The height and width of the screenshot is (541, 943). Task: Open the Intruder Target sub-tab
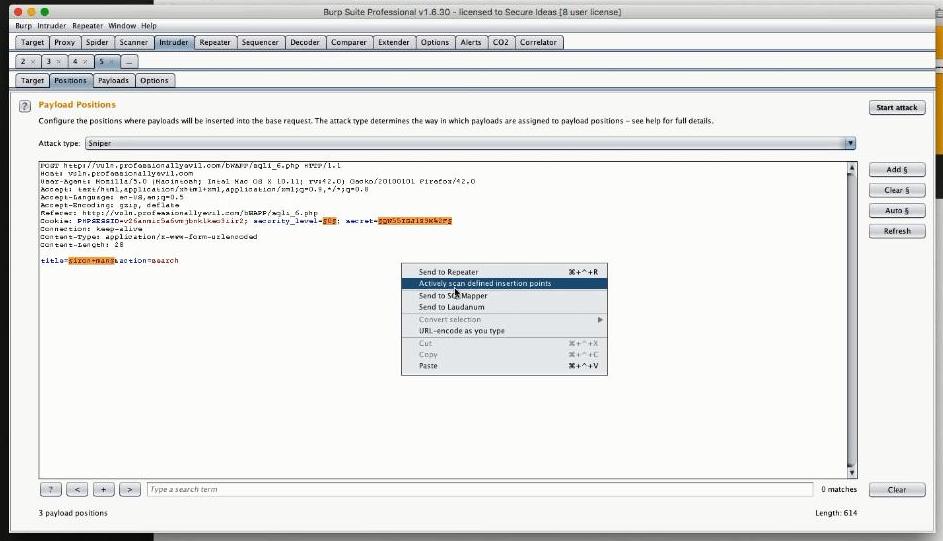point(32,81)
